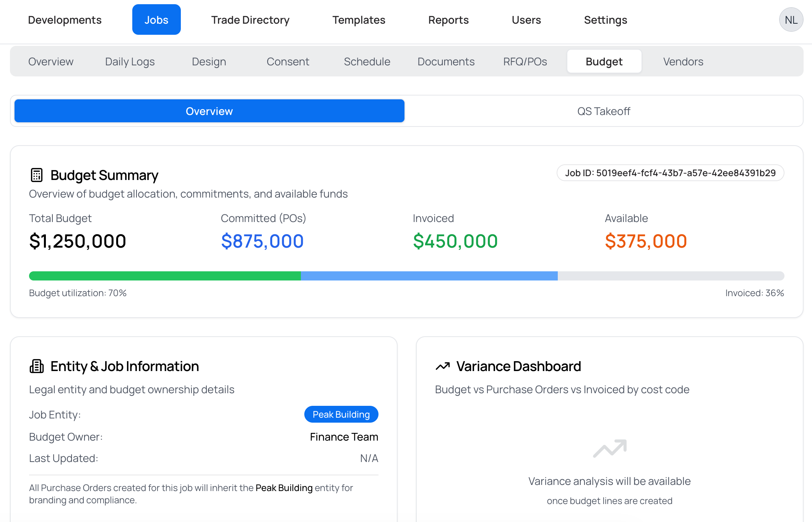This screenshot has width=812, height=522.
Task: Open Settings in the top navigation
Action: [606, 19]
